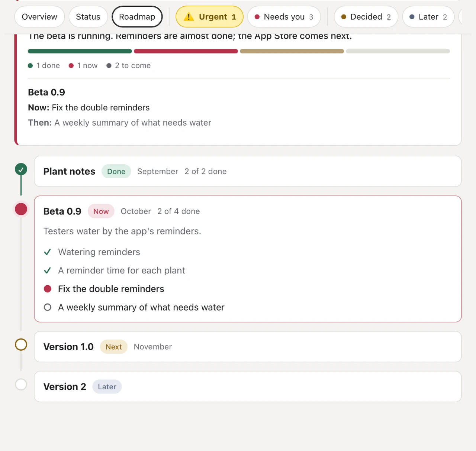The image size is (476, 451).
Task: Click the '2 of 4 done' count on Beta 0.9
Action: pos(178,211)
